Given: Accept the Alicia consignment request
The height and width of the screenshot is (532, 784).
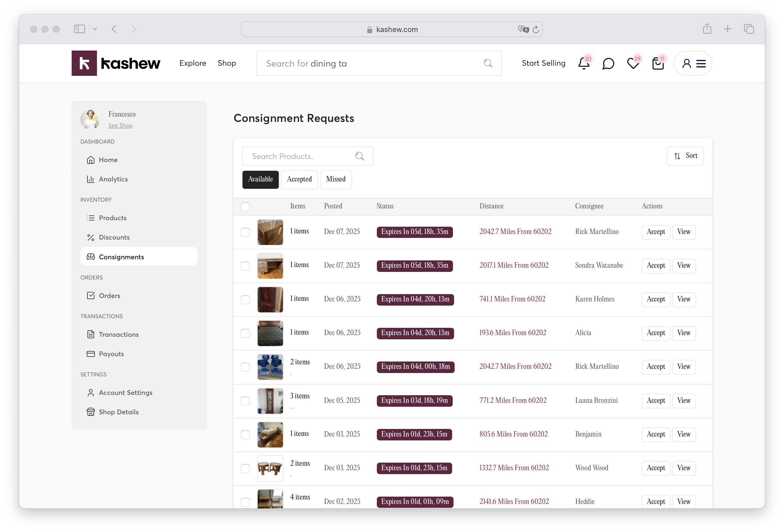Looking at the screenshot, I should (x=656, y=333).
